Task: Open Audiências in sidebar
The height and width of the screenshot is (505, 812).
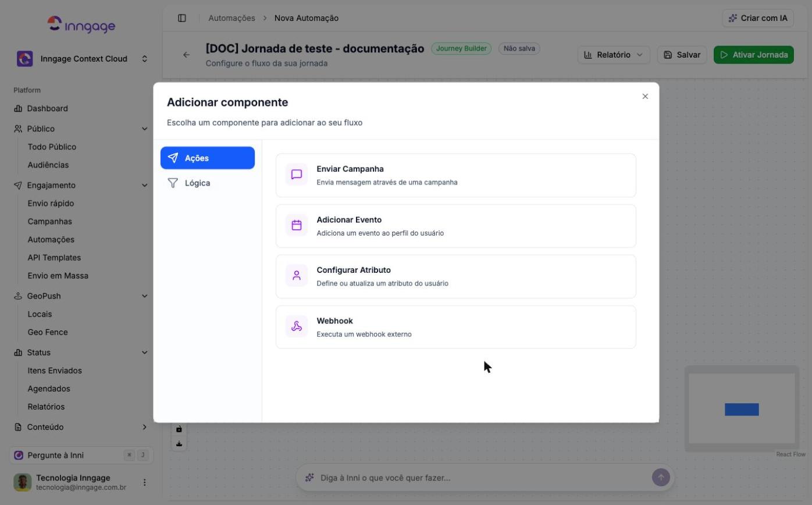Action: [48, 165]
